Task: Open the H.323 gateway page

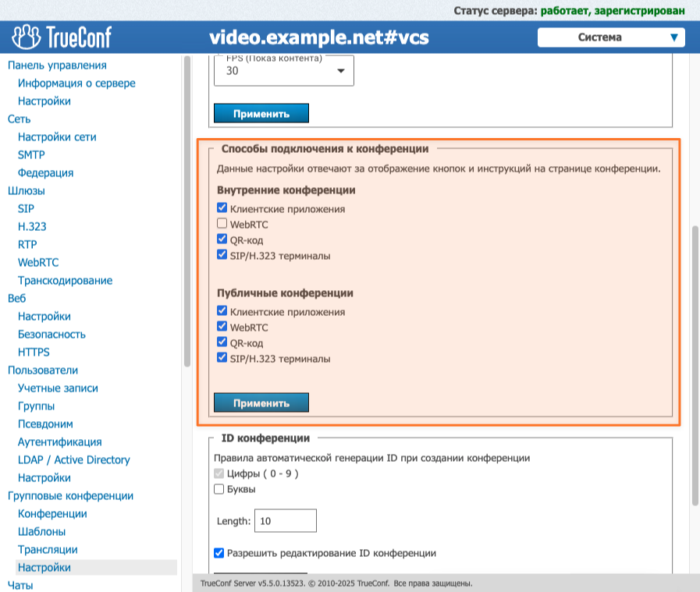Action: pos(32,227)
